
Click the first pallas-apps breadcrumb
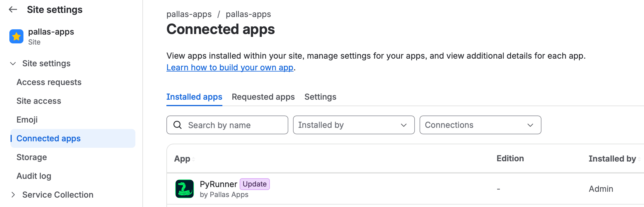[189, 14]
